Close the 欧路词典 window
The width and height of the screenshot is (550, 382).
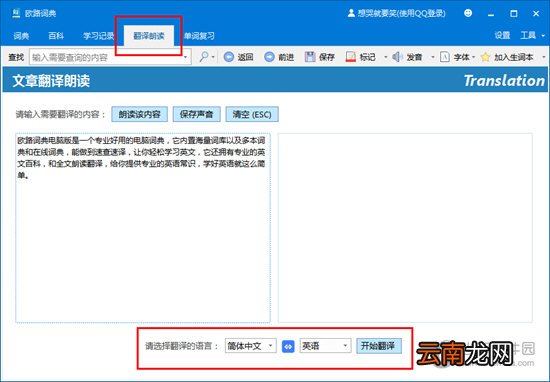[536, 14]
